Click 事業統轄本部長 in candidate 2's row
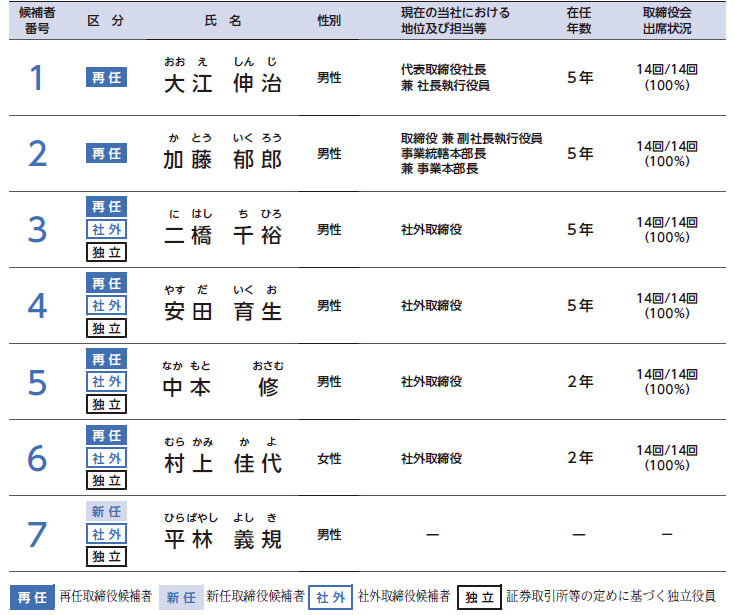Image resolution: width=734 pixels, height=615 pixels. [x=443, y=154]
